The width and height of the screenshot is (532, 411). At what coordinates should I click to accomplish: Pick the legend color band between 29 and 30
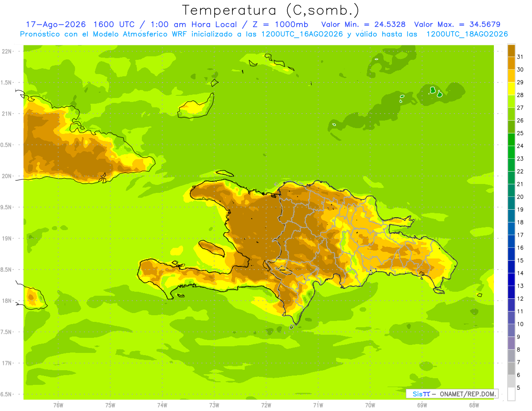point(511,76)
